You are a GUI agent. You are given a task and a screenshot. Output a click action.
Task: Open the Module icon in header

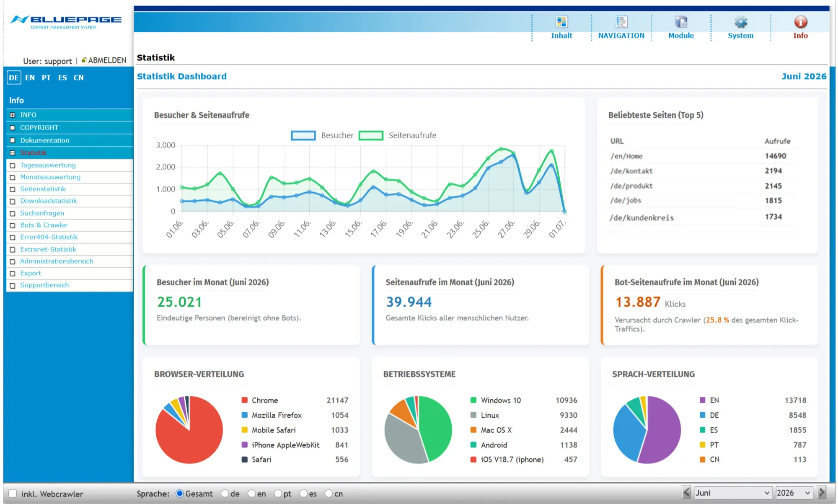pos(681,22)
